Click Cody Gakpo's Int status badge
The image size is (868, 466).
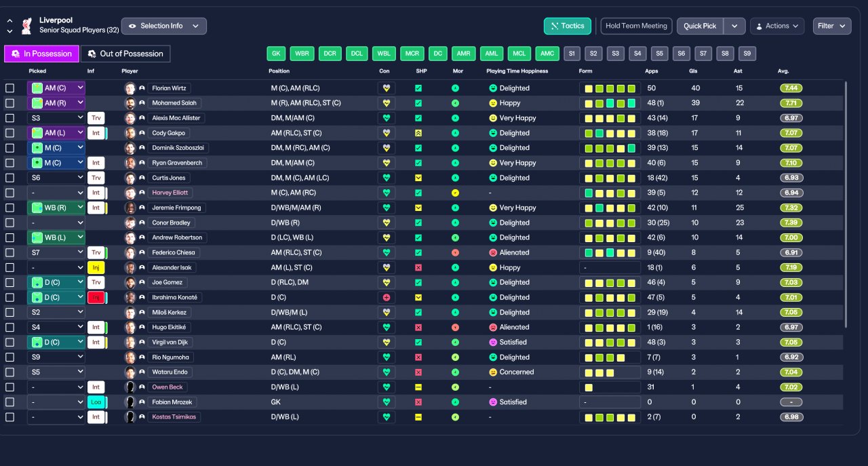click(96, 133)
